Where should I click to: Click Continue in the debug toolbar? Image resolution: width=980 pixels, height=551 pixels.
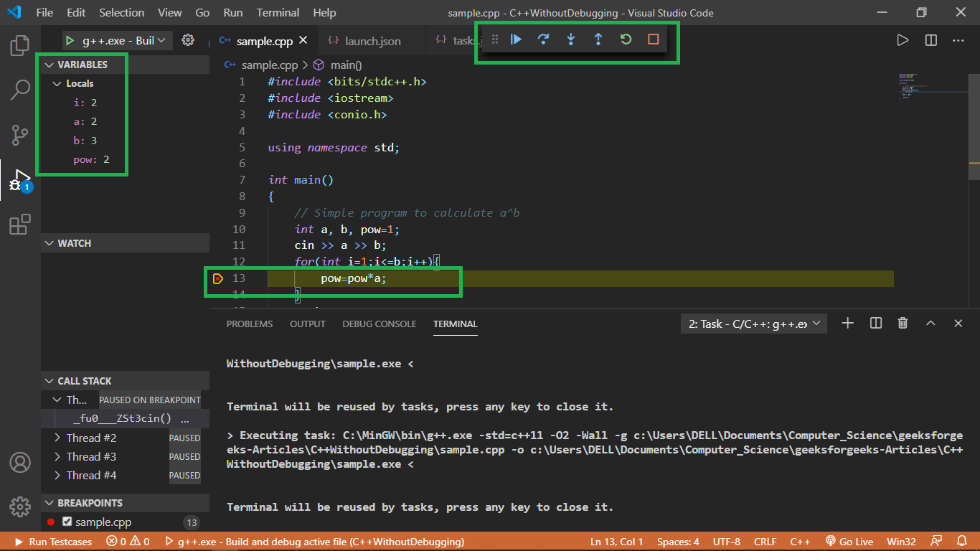click(x=516, y=39)
